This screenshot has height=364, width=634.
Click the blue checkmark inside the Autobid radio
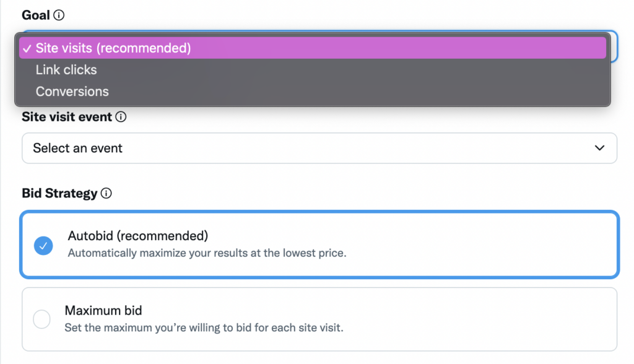(43, 246)
